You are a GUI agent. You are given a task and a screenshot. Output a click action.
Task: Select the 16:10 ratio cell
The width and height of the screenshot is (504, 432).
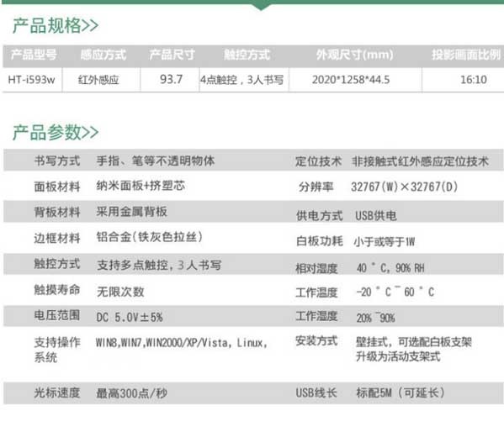(474, 79)
